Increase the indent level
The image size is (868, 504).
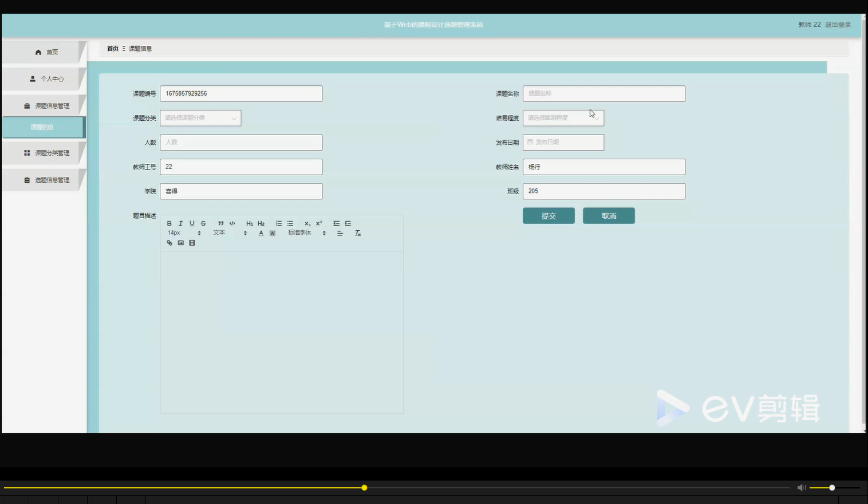point(348,223)
